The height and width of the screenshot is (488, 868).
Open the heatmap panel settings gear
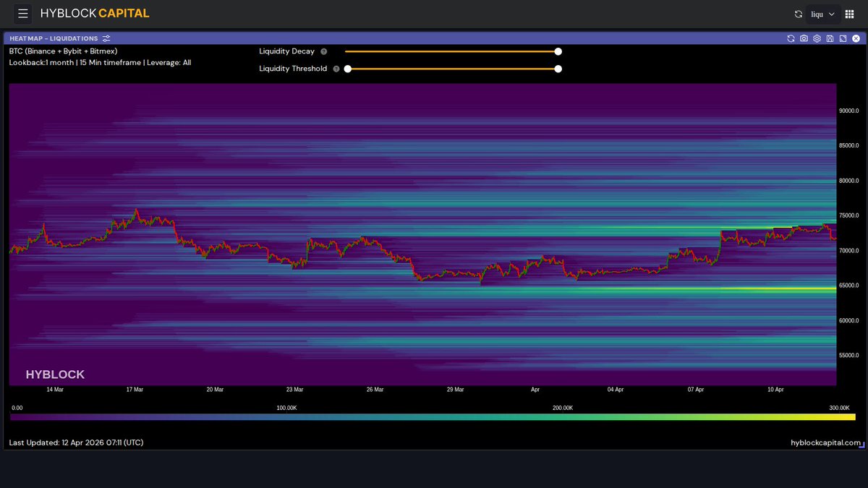coord(817,38)
